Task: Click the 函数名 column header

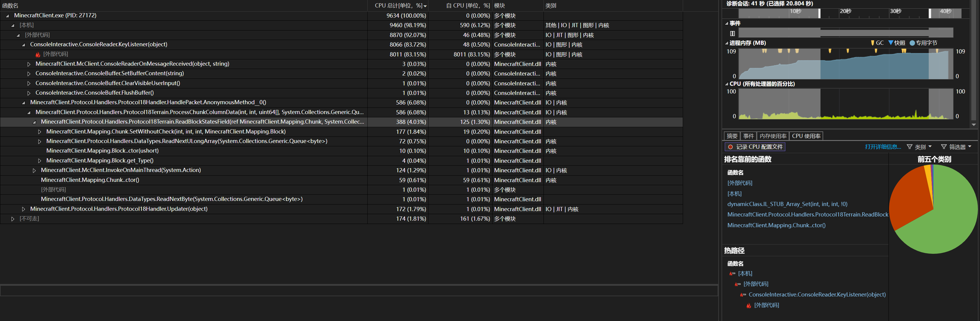Action: [183, 6]
